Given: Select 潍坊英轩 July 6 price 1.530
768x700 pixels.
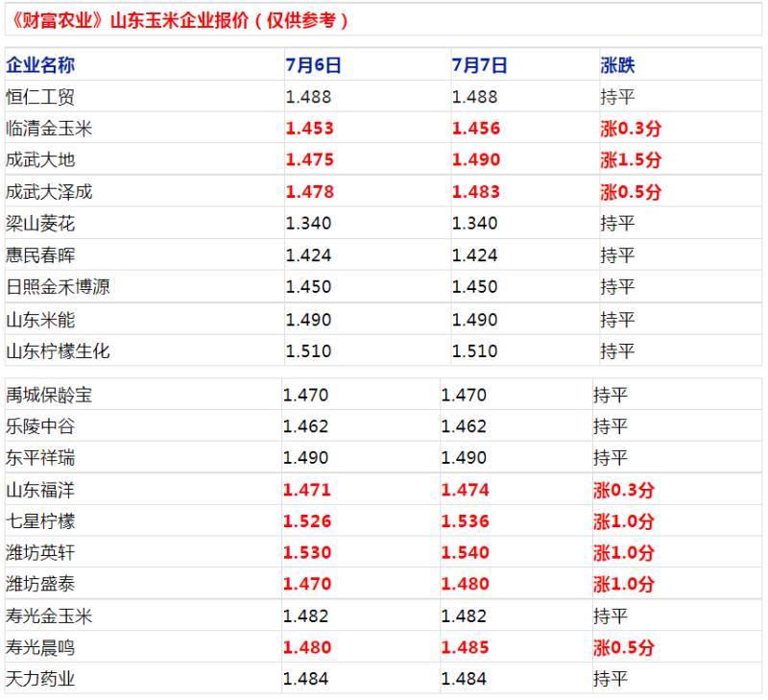Looking at the screenshot, I should (307, 552).
